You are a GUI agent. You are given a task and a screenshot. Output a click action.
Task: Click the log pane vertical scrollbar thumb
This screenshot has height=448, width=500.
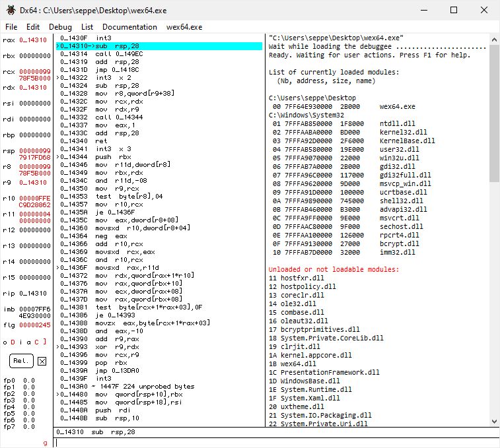coord(494,113)
